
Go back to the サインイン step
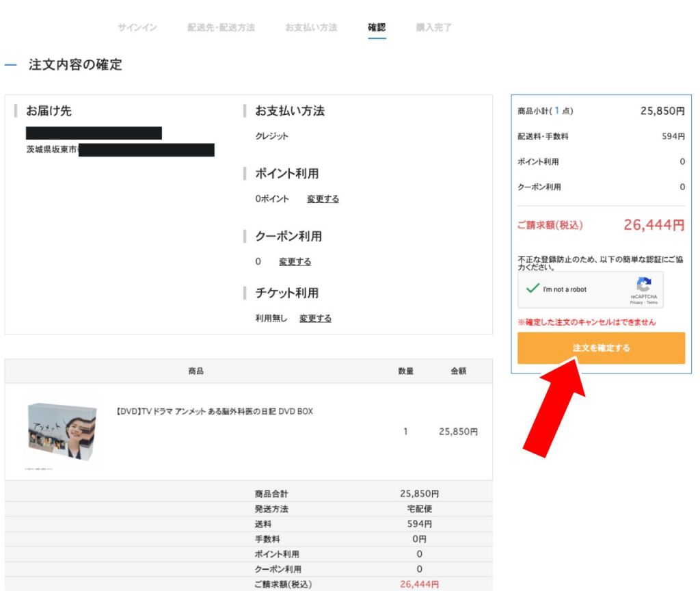[x=137, y=27]
